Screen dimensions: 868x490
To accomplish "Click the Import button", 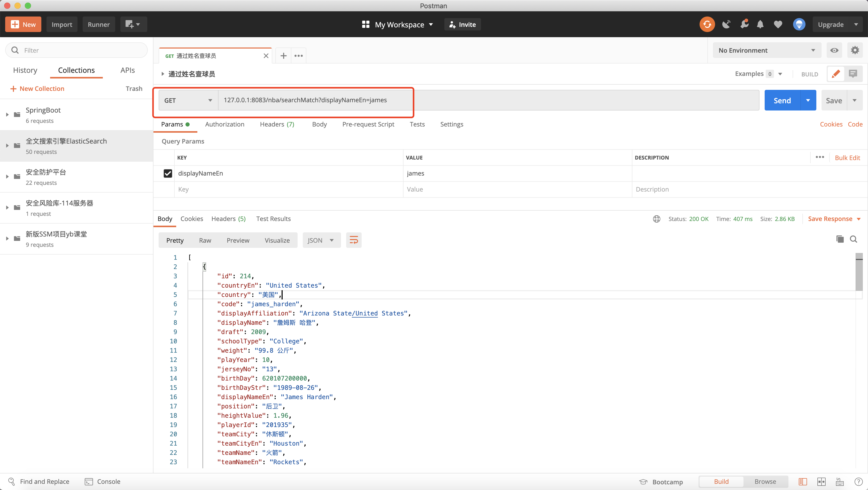I will click(x=62, y=24).
